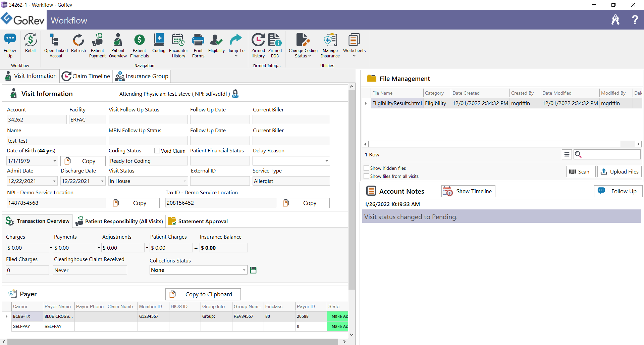Viewport: 644px width, 345px height.
Task: Open Encounter History
Action: 178,46
